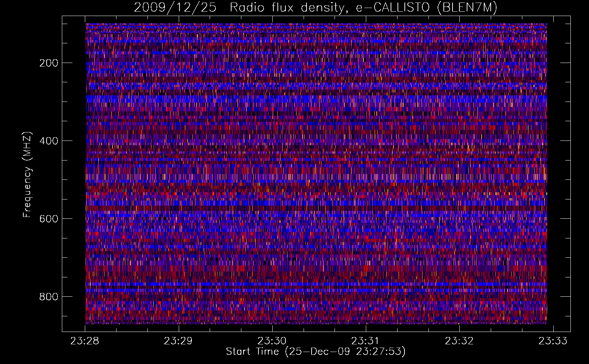The width and height of the screenshot is (589, 364).
Task: Click the 'Start Time (25-Dec-09 23:27:53)' label
Action: click(x=316, y=352)
